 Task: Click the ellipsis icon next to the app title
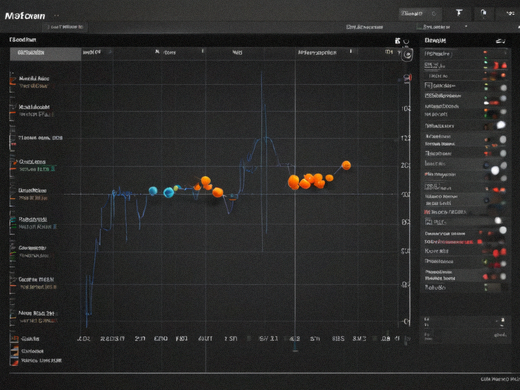coord(56,15)
